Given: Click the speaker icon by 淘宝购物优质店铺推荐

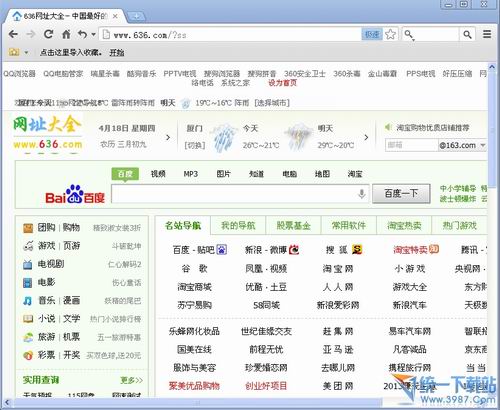Looking at the screenshot, I should pos(388,127).
